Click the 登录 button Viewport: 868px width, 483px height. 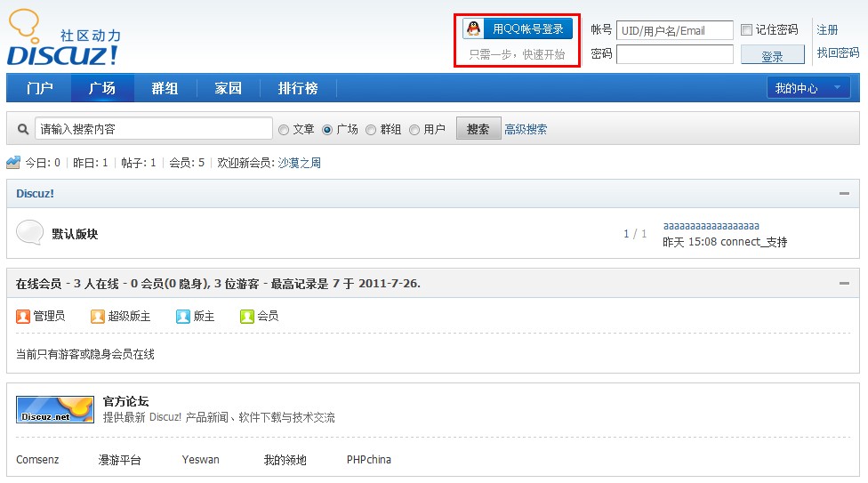(x=772, y=55)
